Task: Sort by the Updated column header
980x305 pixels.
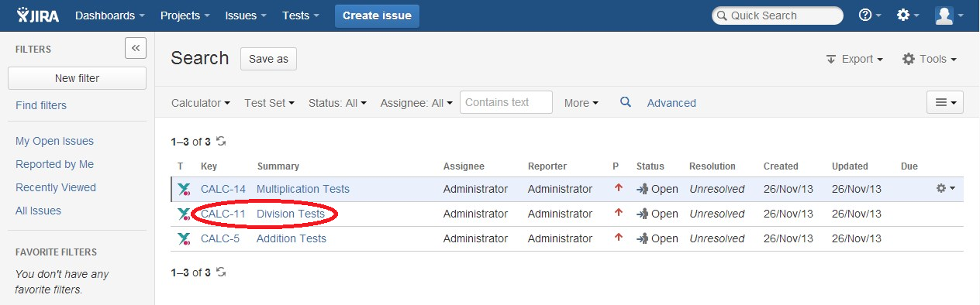Action: [850, 166]
